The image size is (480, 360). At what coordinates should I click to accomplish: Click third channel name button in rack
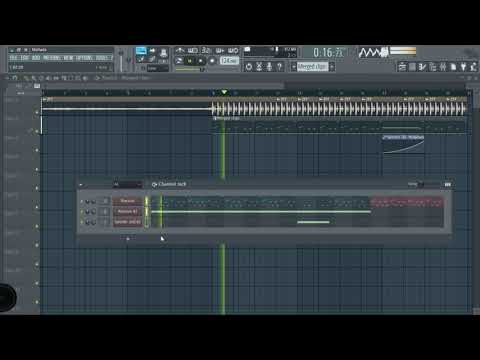tap(127, 222)
